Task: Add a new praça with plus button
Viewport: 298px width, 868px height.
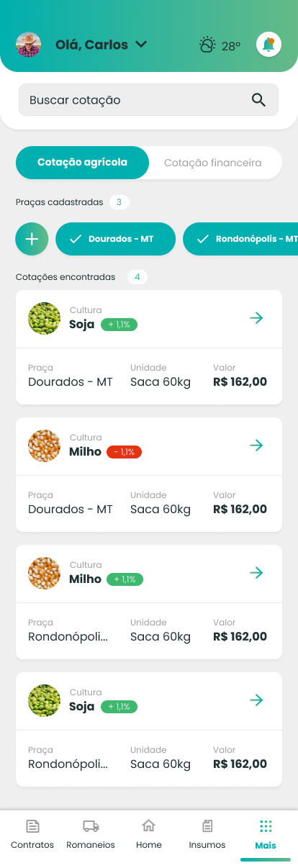Action: tap(32, 239)
